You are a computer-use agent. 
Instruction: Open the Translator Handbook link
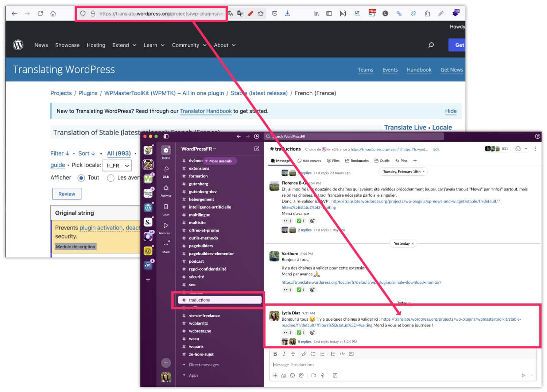pos(206,111)
